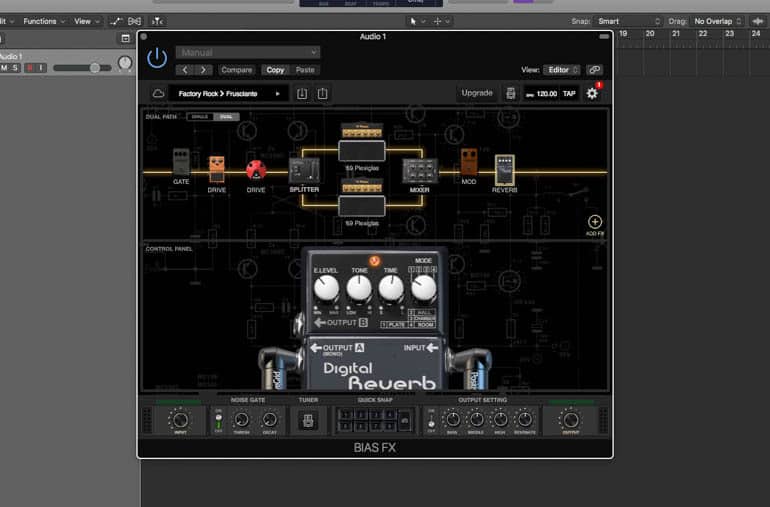Select SINGLE path mode

[200, 117]
